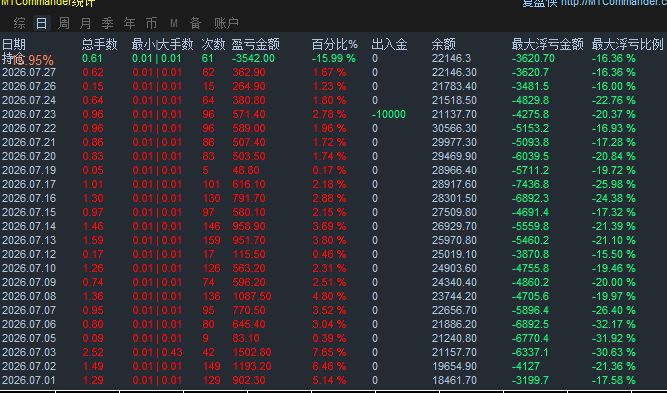Select the 2026.07.23 date row
The image size is (667, 393).
[29, 114]
